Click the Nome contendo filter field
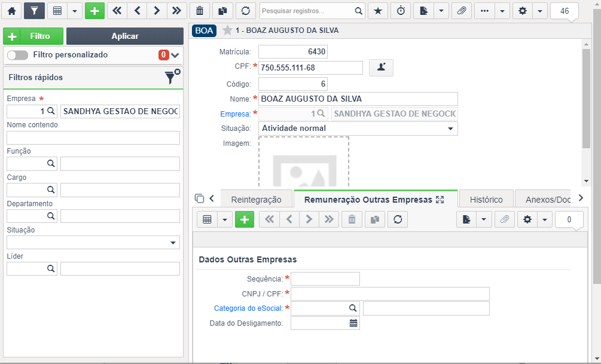 93,137
